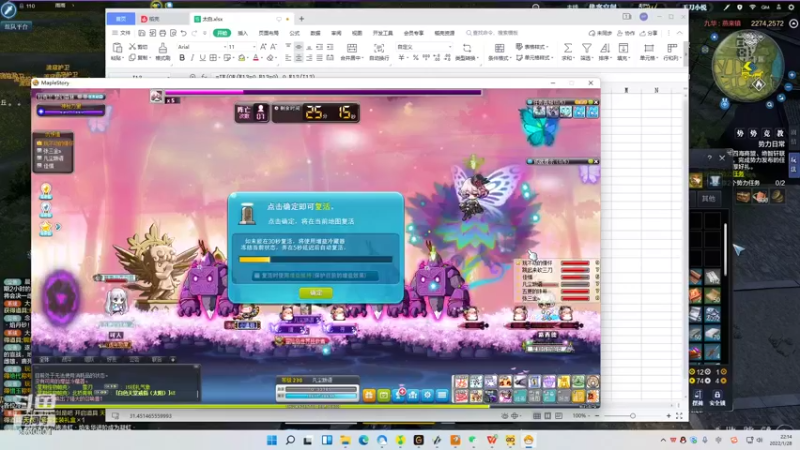800x450 pixels.
Task: Click zoom-out minus at WPS status bar
Action: (x=596, y=416)
